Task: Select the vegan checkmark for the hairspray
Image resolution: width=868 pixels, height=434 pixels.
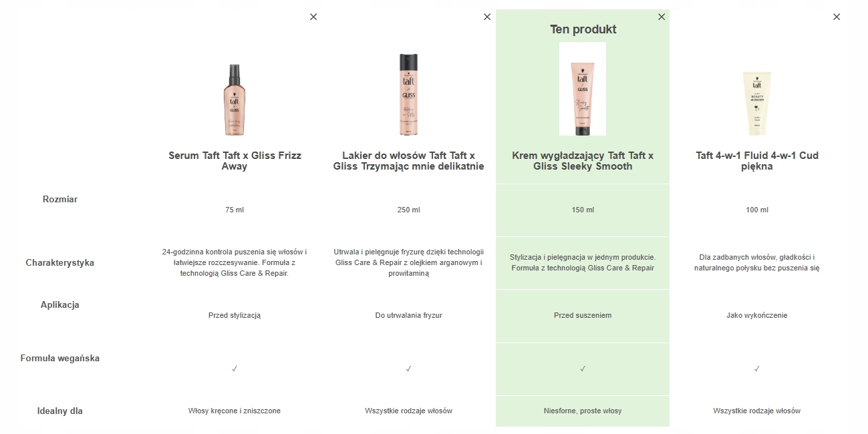Action: [x=408, y=369]
